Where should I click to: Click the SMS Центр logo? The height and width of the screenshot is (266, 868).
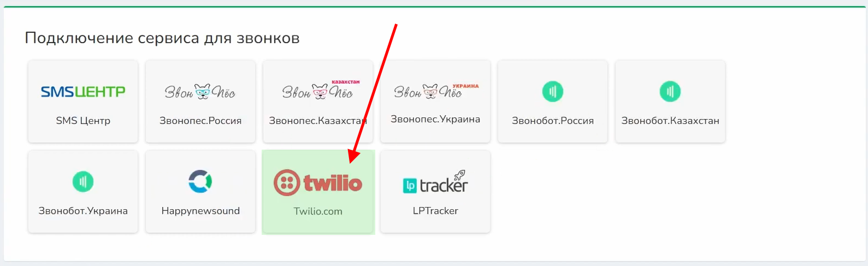(83, 92)
